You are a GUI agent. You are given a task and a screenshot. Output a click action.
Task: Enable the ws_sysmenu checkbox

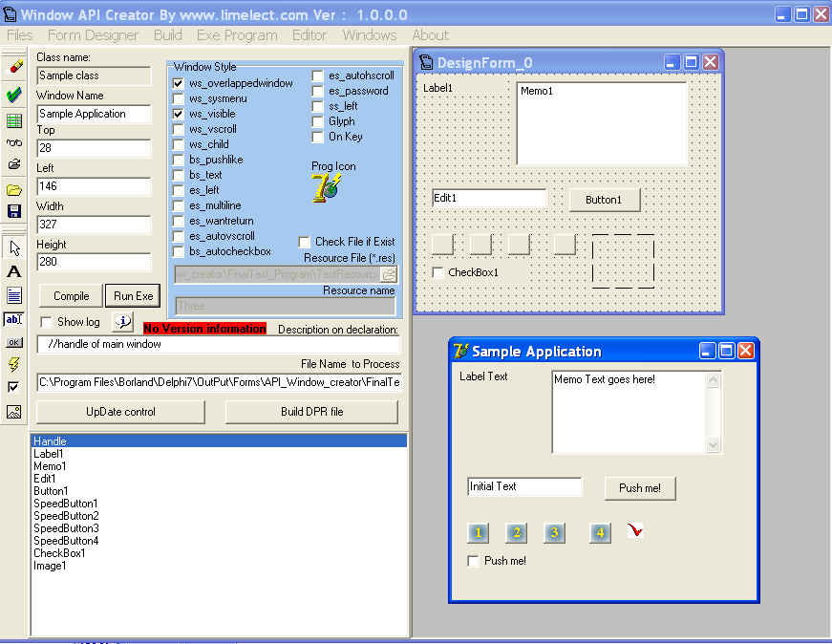[x=179, y=98]
